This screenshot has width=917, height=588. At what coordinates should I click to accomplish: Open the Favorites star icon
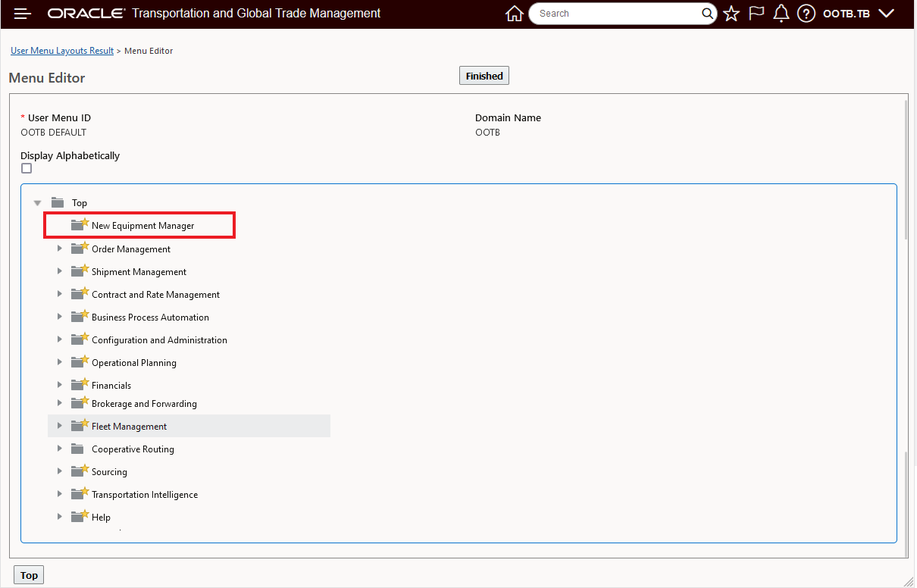(731, 14)
